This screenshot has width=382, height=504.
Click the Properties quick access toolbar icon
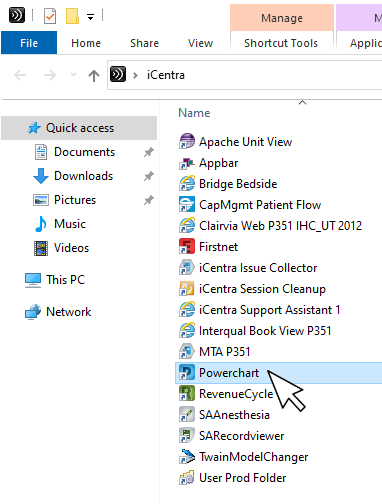[50, 16]
